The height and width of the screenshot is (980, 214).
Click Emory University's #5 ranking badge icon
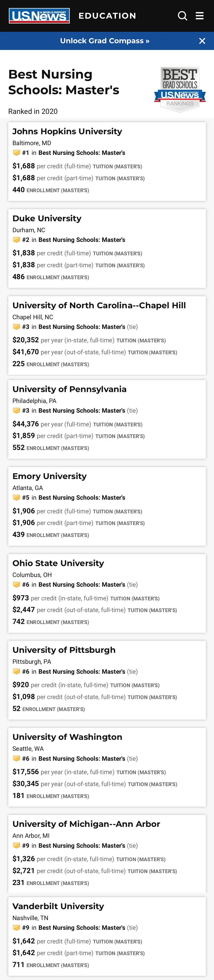click(16, 498)
